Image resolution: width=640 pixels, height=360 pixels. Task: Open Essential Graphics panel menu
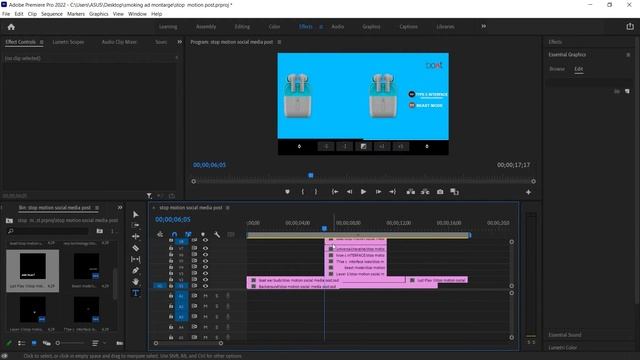click(628, 55)
